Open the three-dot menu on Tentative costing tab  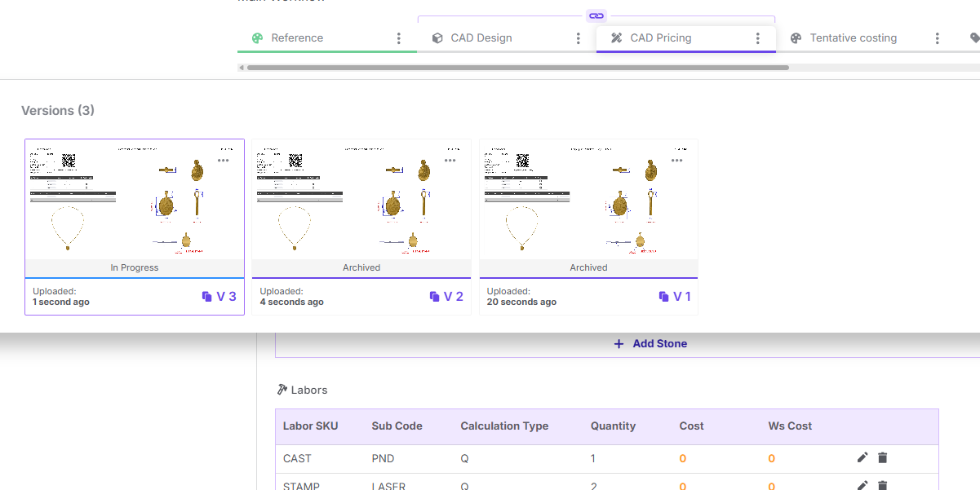[x=937, y=38]
